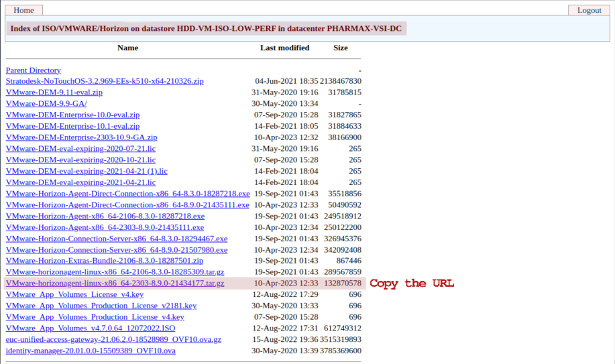Image resolution: width=615 pixels, height=364 pixels.
Task: Click the Size column header
Action: [x=341, y=48]
